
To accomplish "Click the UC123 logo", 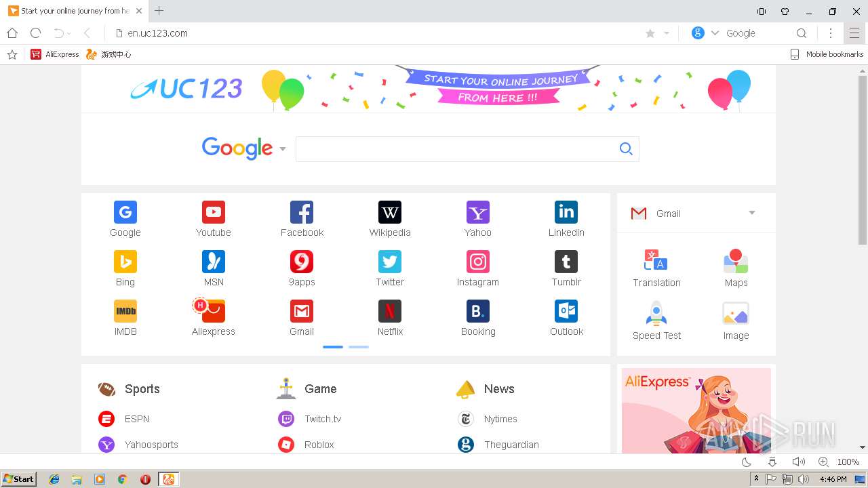I will pyautogui.click(x=186, y=89).
